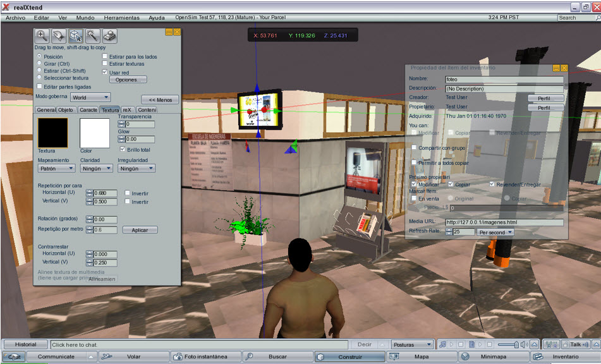601x364 pixels.
Task: Expand the Communicate button arrow
Action: tap(91, 356)
